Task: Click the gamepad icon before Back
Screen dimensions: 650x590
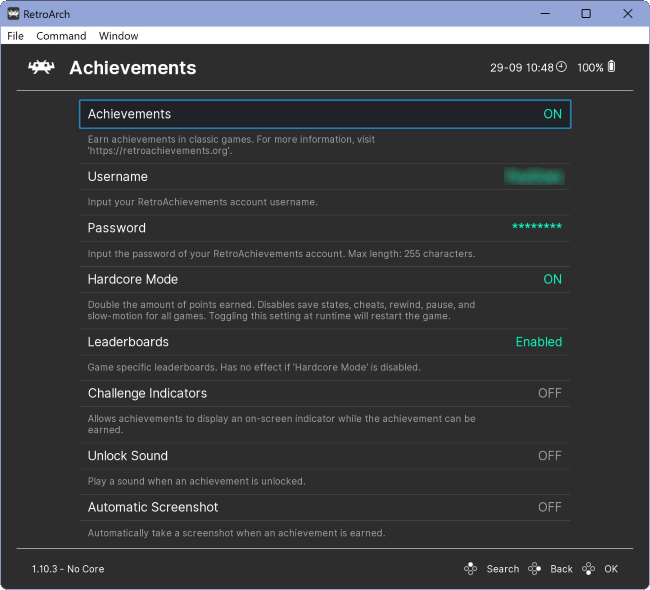Action: click(x=534, y=568)
